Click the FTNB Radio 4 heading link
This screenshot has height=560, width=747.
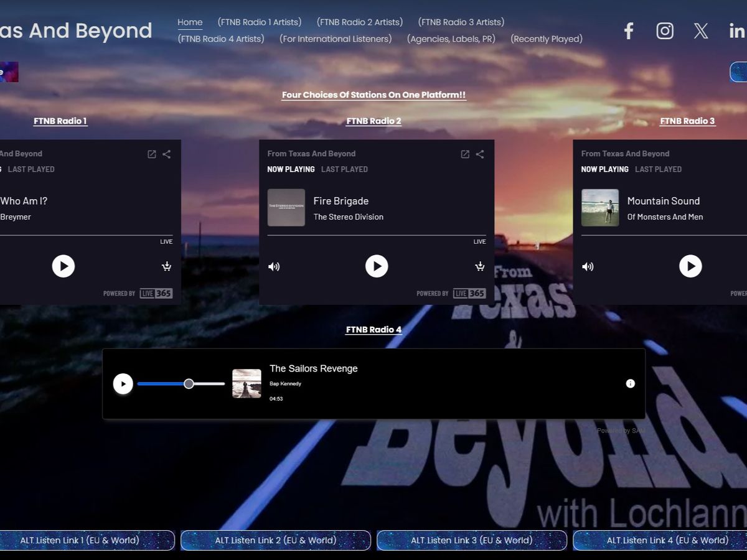point(374,330)
